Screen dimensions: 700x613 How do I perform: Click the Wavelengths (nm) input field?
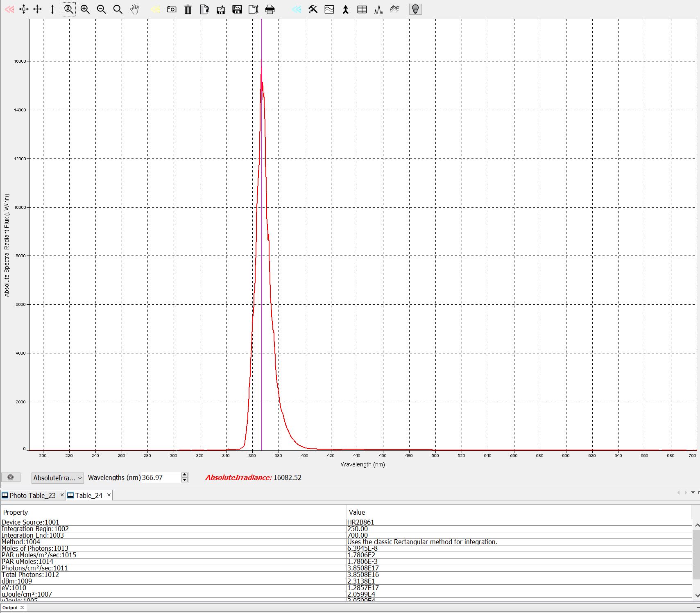[x=160, y=478]
